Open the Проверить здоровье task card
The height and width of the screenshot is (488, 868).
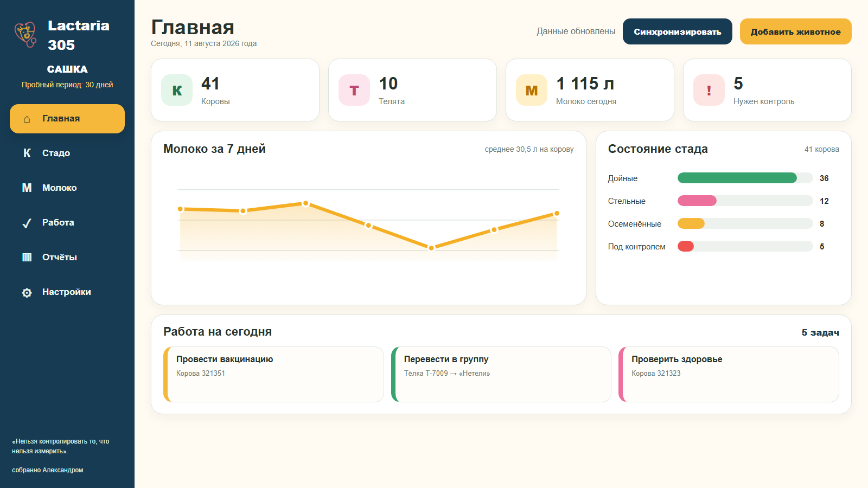[x=729, y=374]
